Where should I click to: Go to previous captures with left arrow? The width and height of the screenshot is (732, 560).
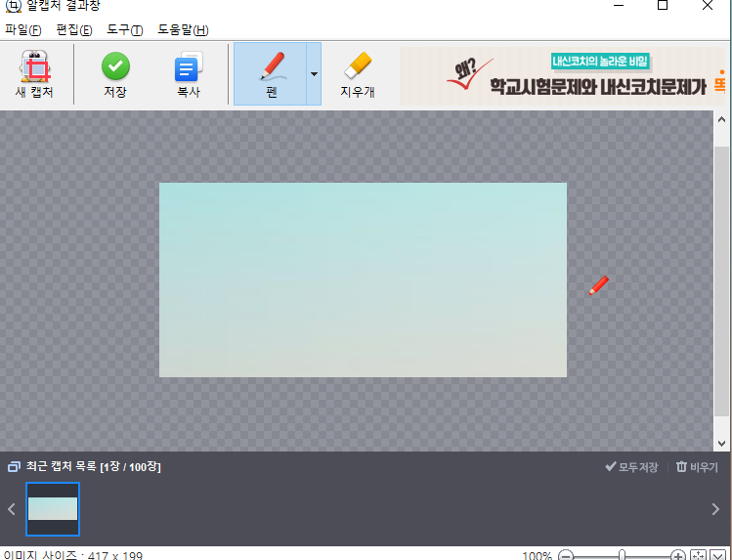pos(12,508)
